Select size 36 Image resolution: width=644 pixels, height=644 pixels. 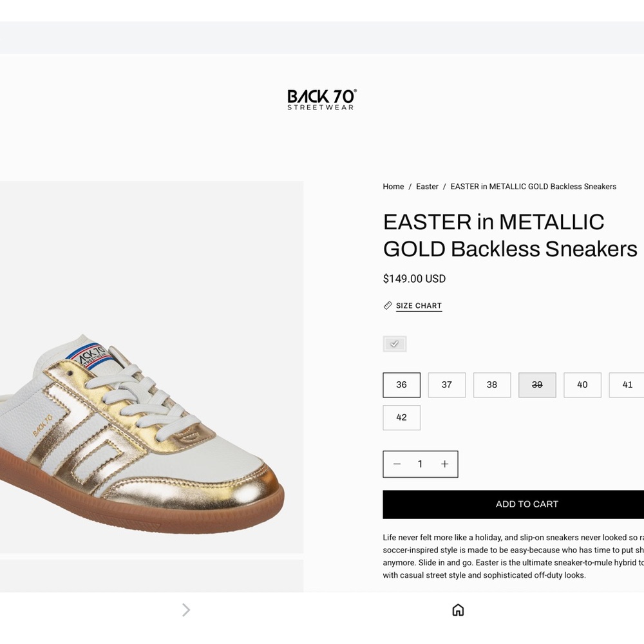coord(401,384)
